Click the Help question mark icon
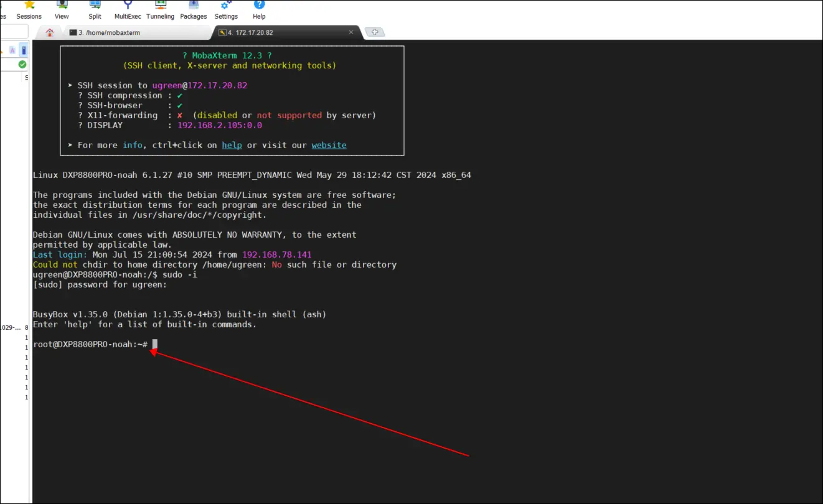 click(259, 10)
